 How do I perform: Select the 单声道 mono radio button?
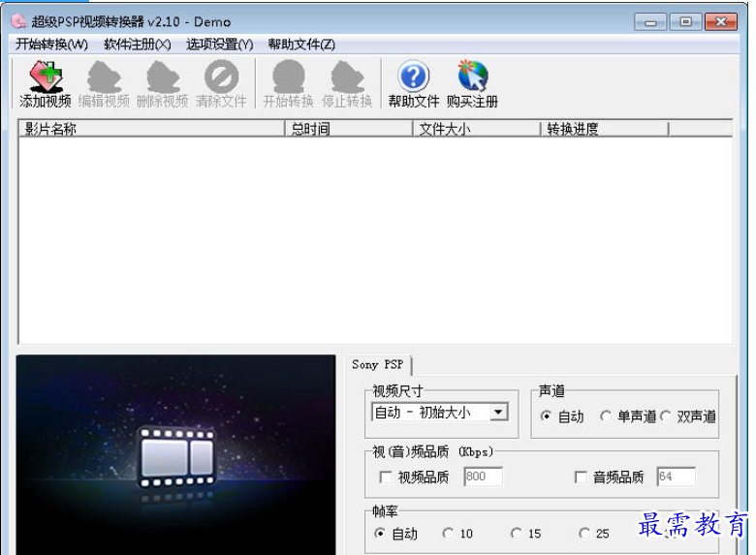(x=606, y=416)
